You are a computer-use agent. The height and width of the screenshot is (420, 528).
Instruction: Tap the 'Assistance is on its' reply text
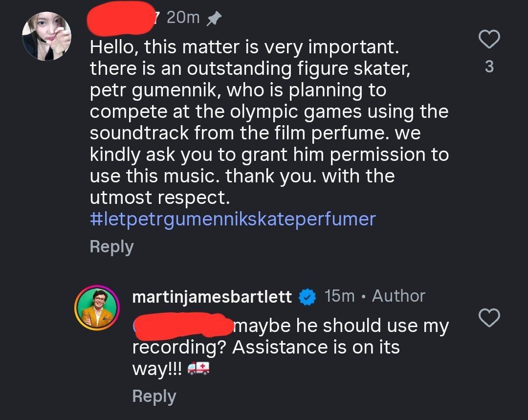click(316, 347)
